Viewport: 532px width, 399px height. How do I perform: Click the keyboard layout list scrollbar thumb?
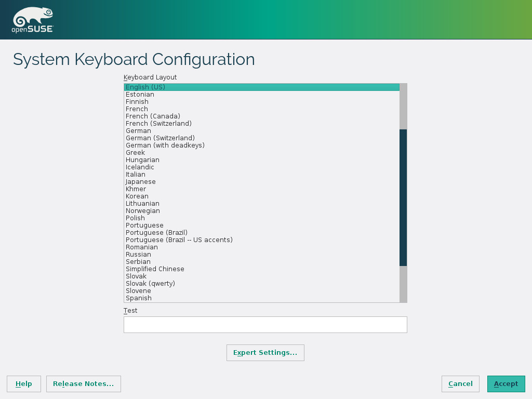(403, 197)
